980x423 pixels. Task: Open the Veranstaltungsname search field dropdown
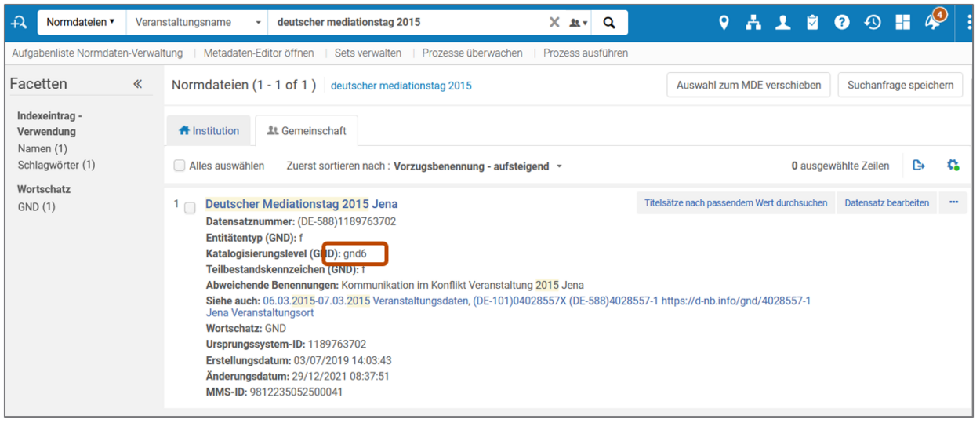[x=198, y=22]
